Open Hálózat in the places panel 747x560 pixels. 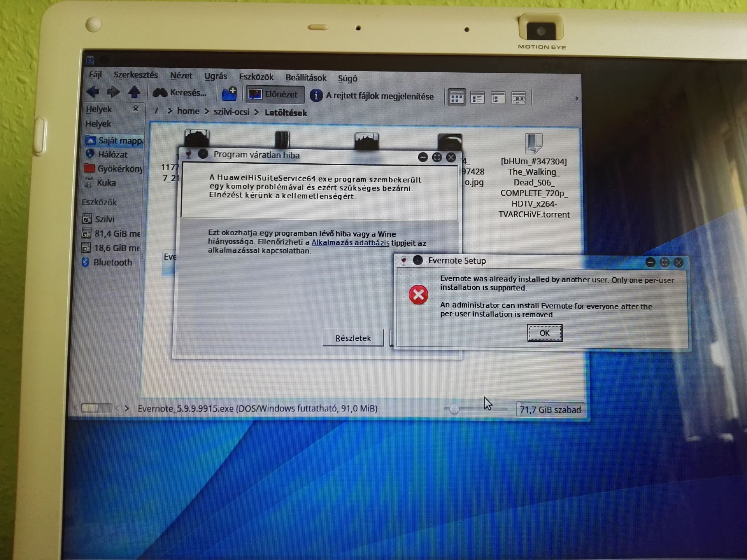107,154
